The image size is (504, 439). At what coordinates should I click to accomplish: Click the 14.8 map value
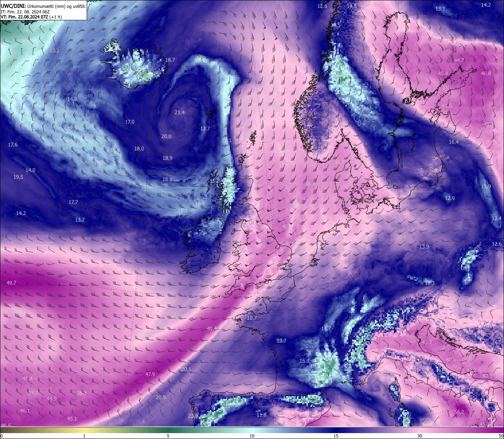tap(72, 99)
